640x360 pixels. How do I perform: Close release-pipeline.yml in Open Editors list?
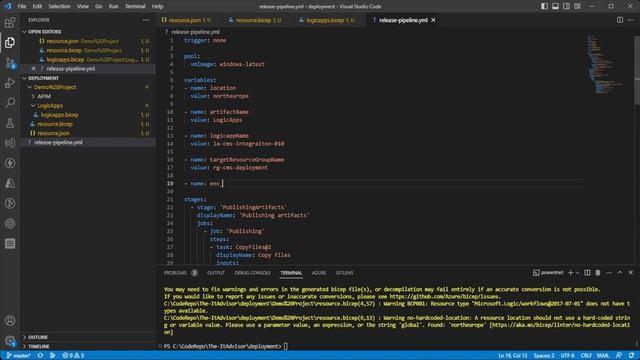tap(33, 69)
